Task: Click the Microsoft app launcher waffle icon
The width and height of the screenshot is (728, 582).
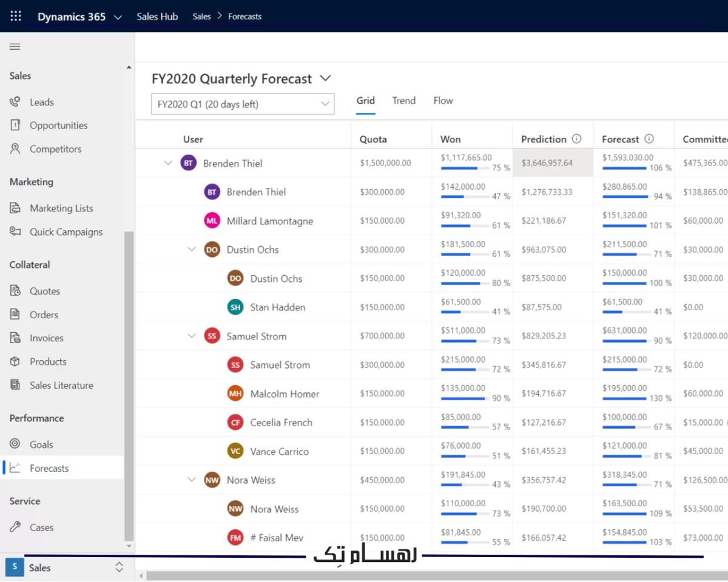Action: point(15,16)
